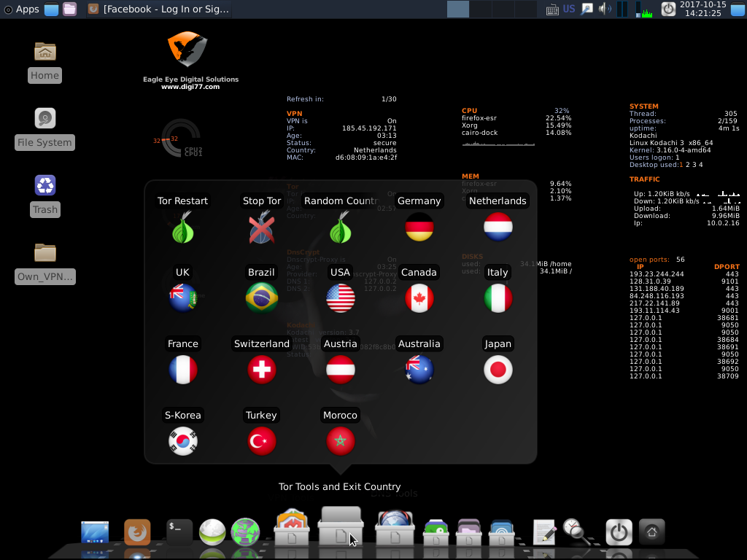Select the Netherlands flag exit node
The image size is (747, 560).
tap(498, 227)
